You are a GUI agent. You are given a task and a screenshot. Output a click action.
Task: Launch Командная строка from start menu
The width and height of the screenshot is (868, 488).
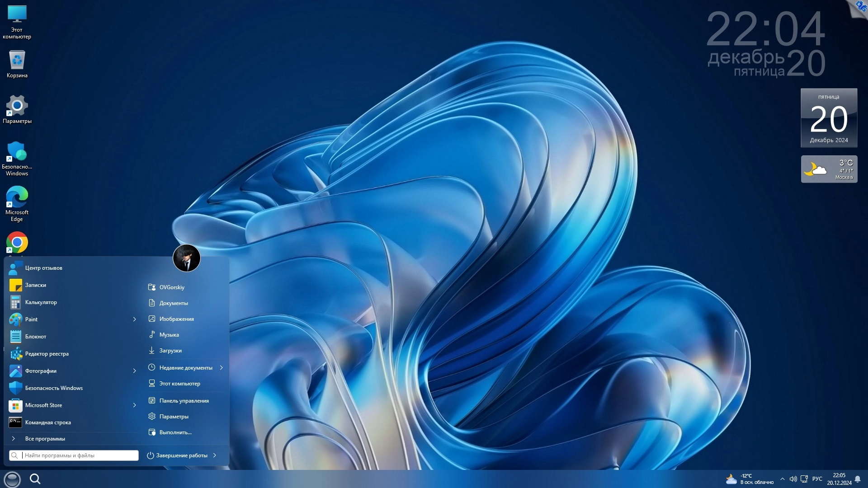pos(47,422)
